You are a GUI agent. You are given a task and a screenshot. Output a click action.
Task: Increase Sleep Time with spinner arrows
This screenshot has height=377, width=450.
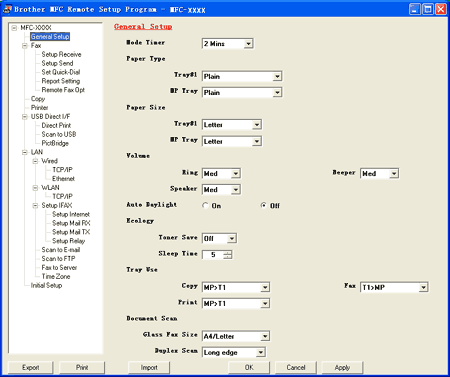pyautogui.click(x=228, y=253)
